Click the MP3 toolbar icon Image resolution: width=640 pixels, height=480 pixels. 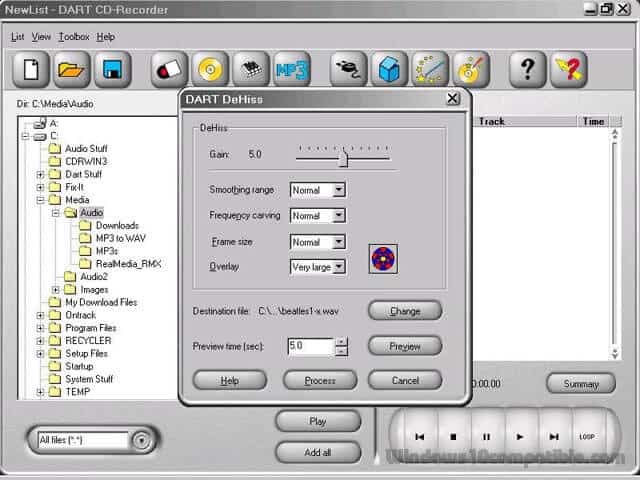[x=292, y=70]
